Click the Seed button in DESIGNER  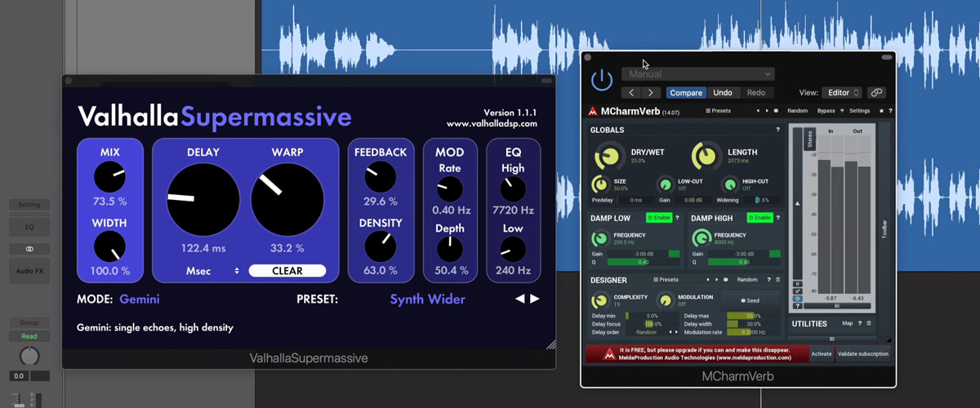tap(749, 300)
